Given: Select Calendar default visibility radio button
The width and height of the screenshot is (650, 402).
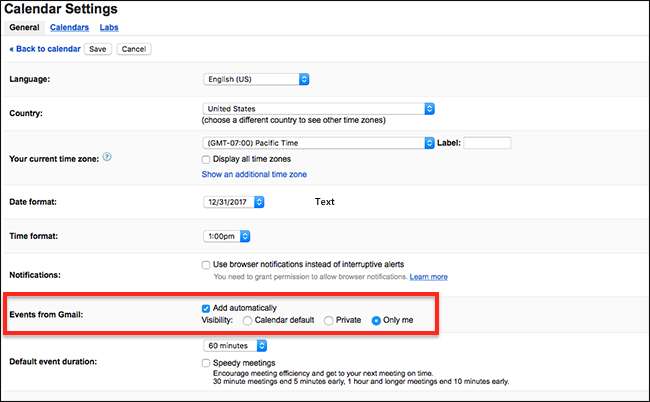Looking at the screenshot, I should click(247, 320).
